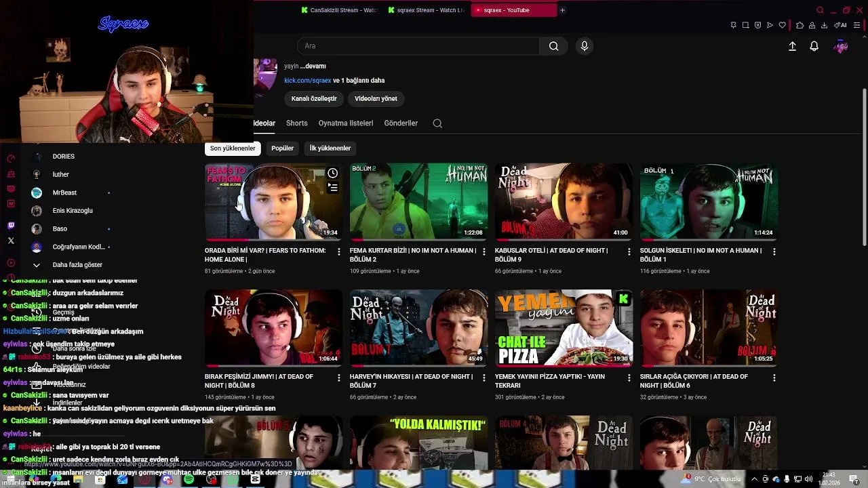Switch to Oynatma listeleri tab
Viewport: 868px width, 488px height.
pos(346,123)
